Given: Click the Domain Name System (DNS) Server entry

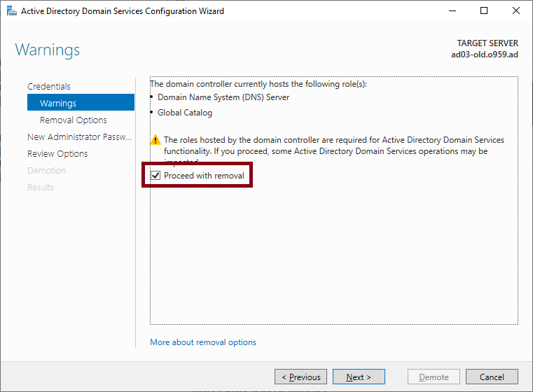Looking at the screenshot, I should [223, 97].
